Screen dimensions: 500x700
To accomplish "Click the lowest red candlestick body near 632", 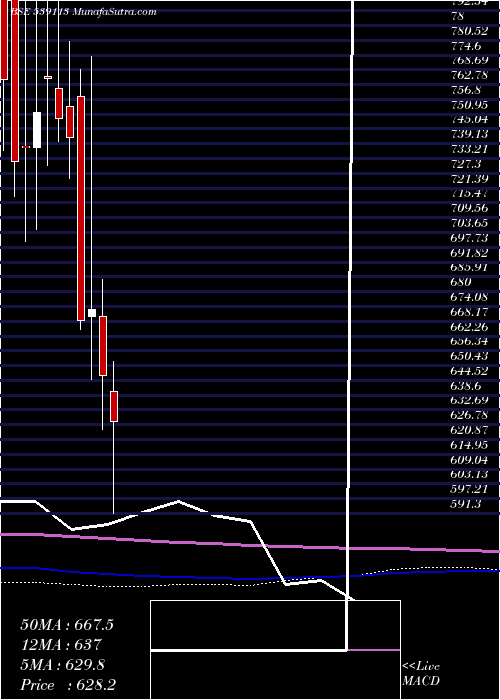I will coord(114,406).
